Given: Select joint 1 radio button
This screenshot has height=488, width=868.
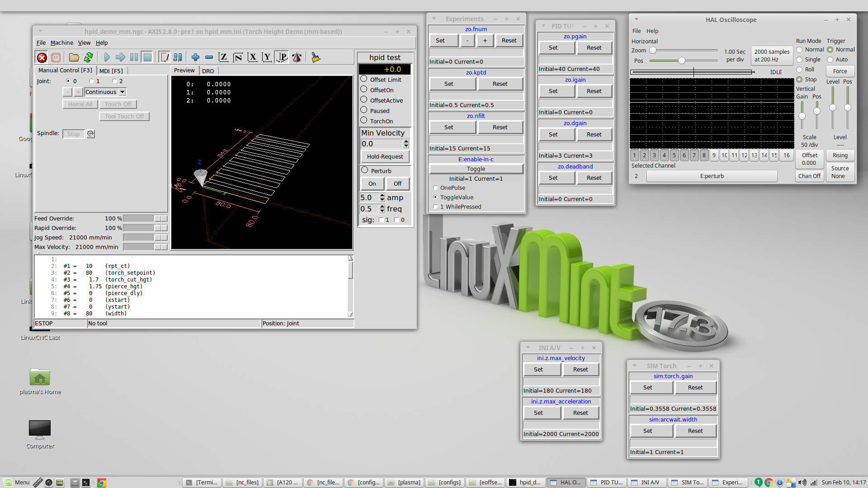Looking at the screenshot, I should [x=92, y=81].
